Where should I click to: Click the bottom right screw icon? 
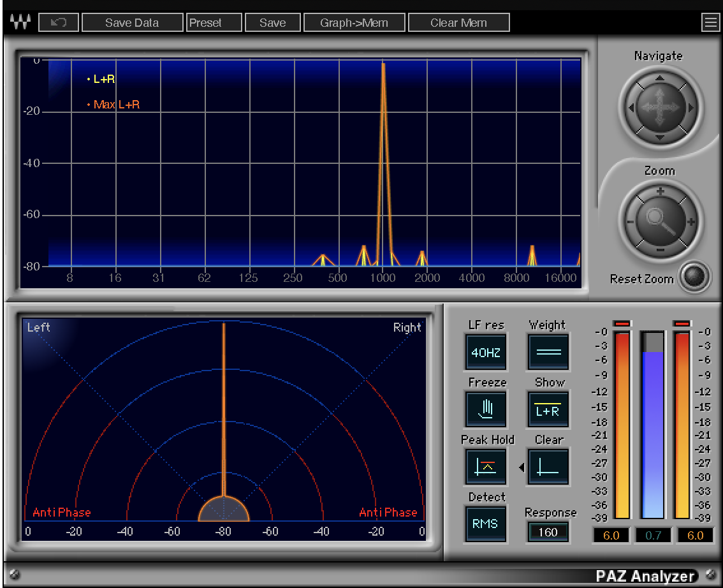tap(710, 574)
